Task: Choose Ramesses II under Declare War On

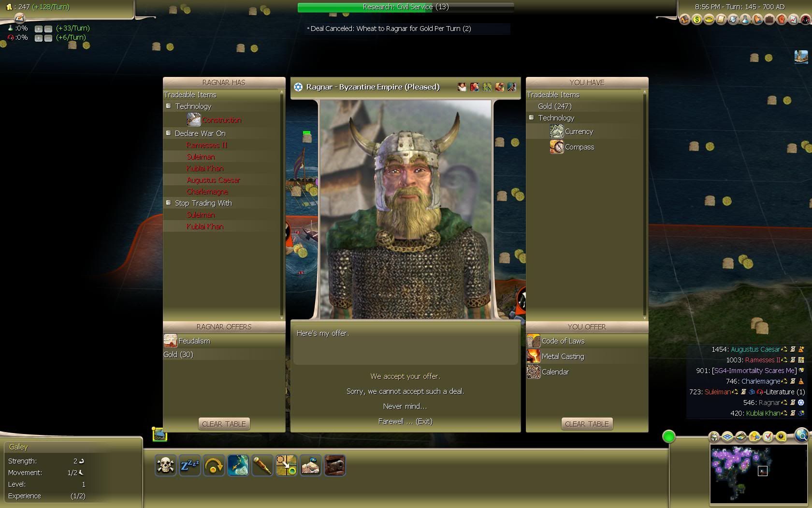Action: coord(207,145)
